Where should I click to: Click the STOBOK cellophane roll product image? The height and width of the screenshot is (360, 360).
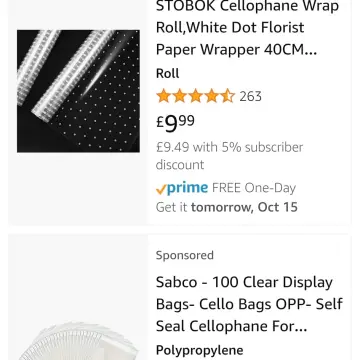tap(78, 91)
